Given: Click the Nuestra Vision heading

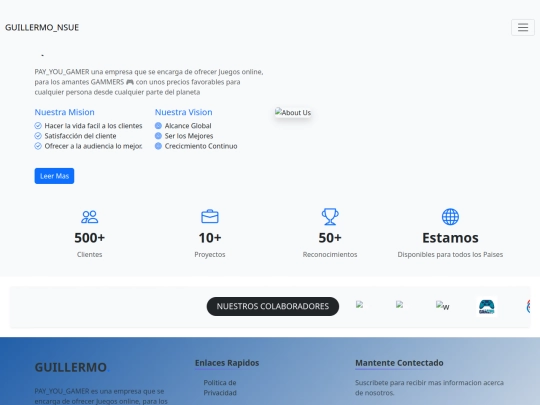Looking at the screenshot, I should click(184, 112).
